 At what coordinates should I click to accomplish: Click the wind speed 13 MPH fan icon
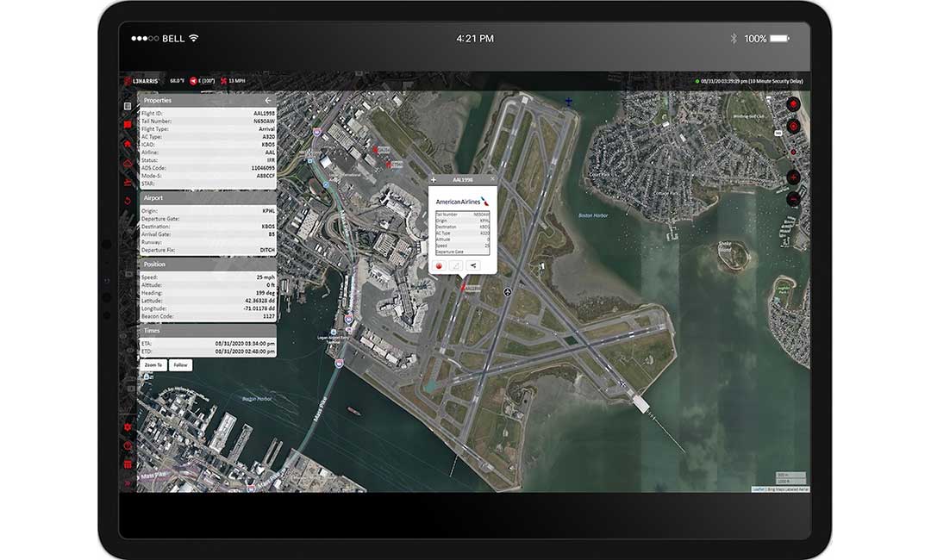(x=224, y=81)
